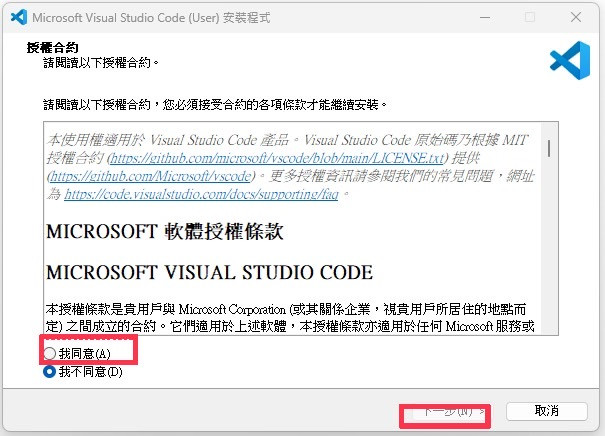
Task: Click the license text scrollbar thumb
Action: coord(549,148)
